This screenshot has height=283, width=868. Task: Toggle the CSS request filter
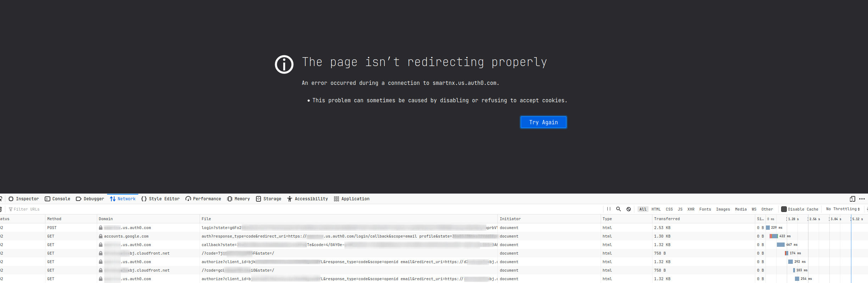[669, 209]
